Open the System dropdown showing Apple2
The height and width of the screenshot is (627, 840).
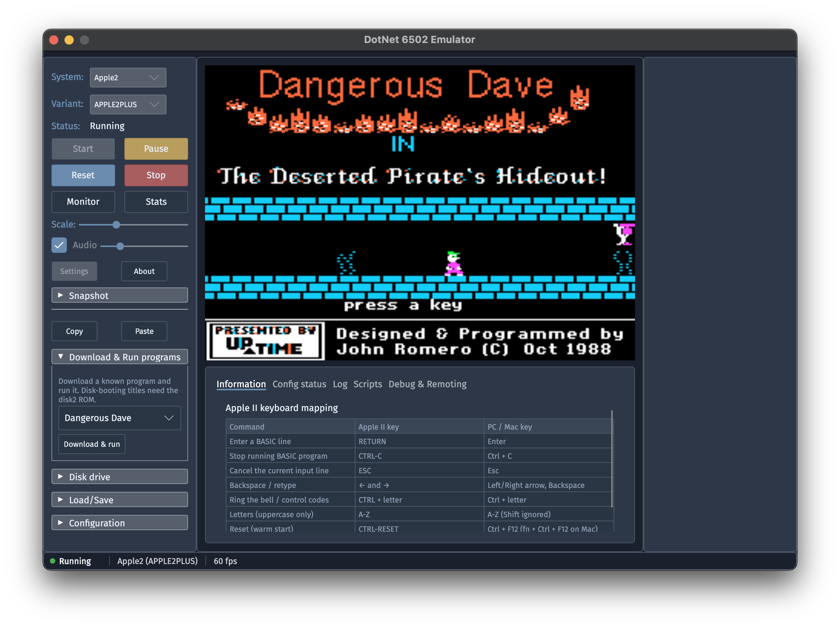coord(128,78)
